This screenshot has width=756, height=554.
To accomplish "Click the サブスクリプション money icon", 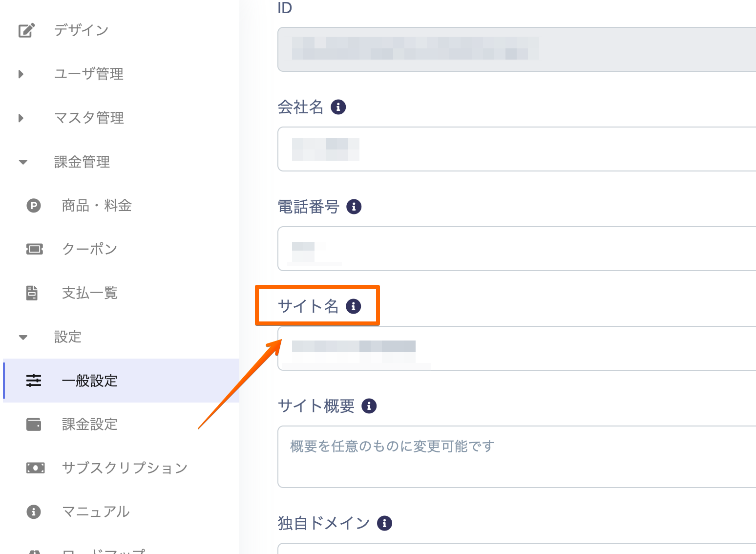I will [35, 468].
